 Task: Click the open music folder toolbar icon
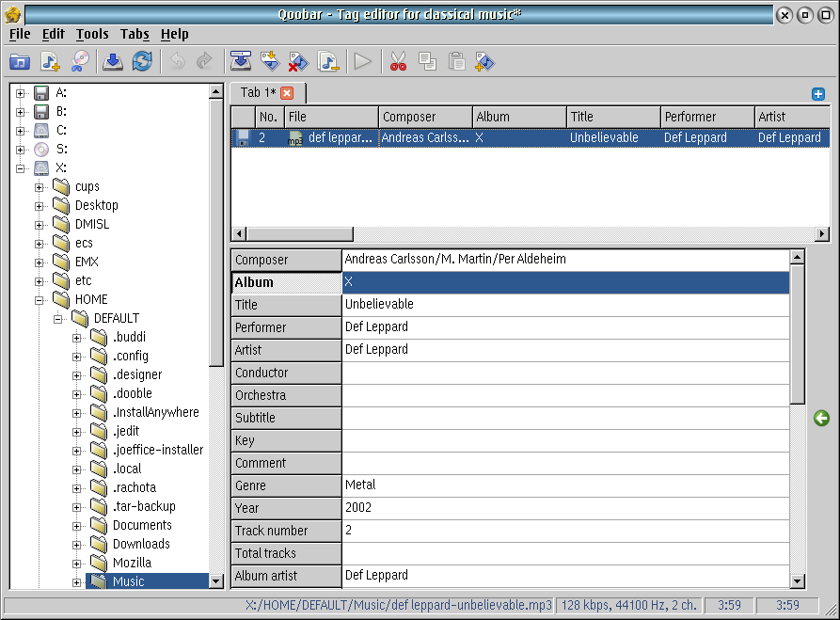(x=19, y=62)
